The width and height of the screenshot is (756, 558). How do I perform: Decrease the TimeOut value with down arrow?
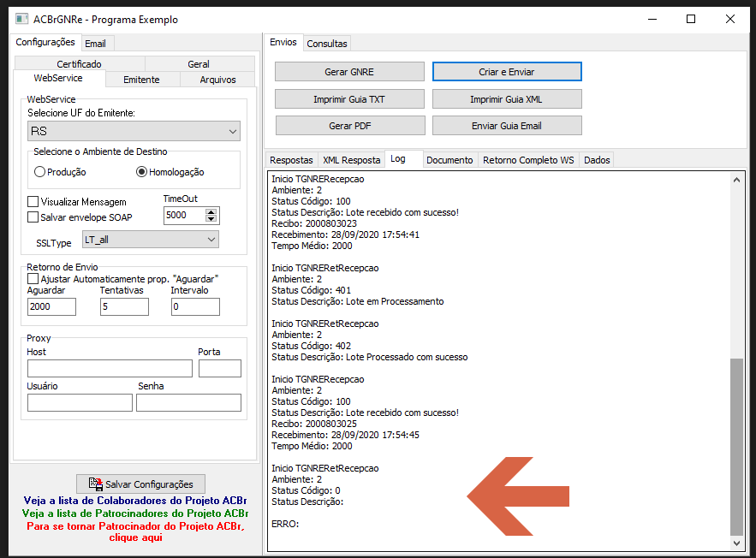pyautogui.click(x=211, y=218)
